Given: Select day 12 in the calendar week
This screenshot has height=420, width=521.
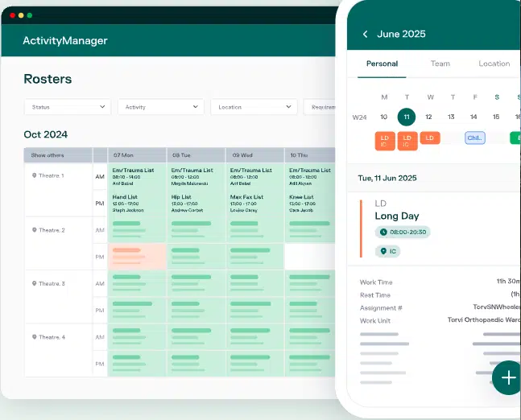Looking at the screenshot, I should pos(429,117).
